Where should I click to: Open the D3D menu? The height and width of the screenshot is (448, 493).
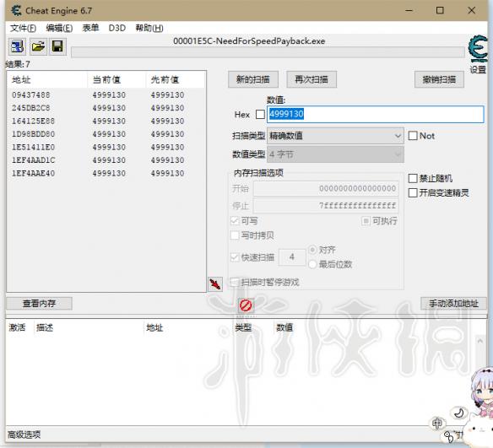tap(117, 29)
